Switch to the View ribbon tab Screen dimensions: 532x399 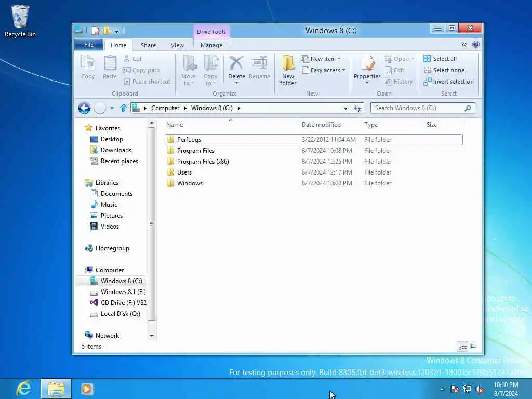coord(177,45)
